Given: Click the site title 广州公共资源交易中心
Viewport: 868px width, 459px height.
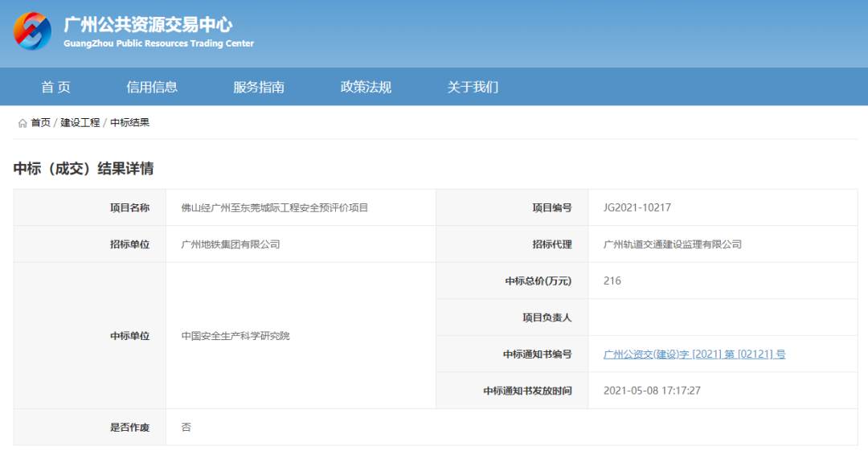Looking at the screenshot, I should tap(148, 25).
